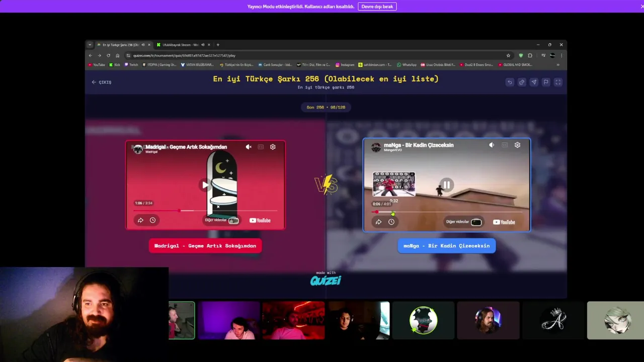
Task: Open Diğer videolar on maNga player
Action: 464,222
